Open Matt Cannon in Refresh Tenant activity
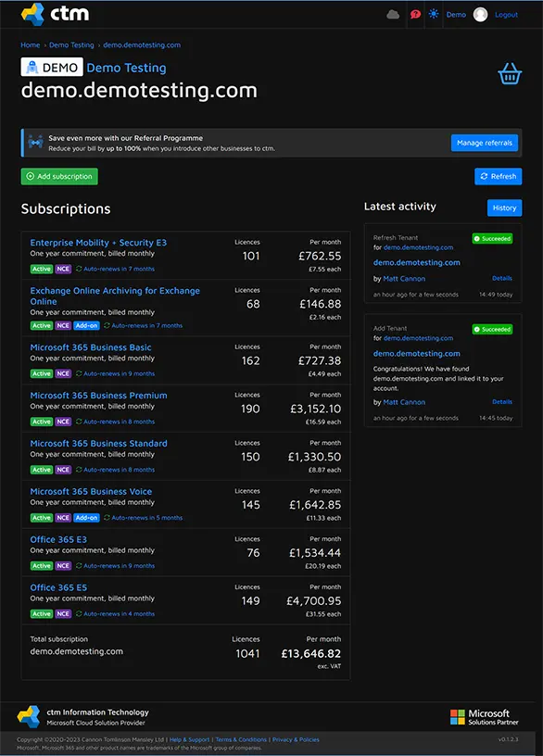Viewport: 543px width, 756px height. click(404, 279)
